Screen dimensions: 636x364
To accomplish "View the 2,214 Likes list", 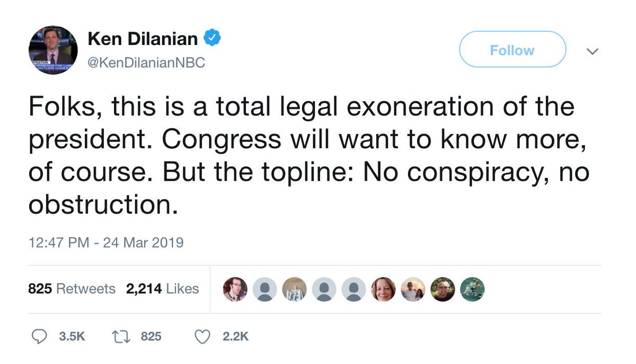I will (x=163, y=289).
